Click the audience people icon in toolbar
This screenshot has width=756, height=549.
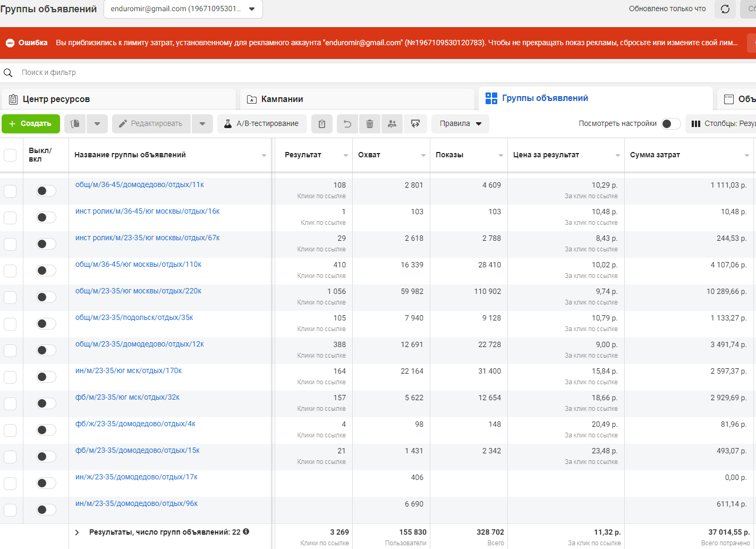[x=392, y=124]
